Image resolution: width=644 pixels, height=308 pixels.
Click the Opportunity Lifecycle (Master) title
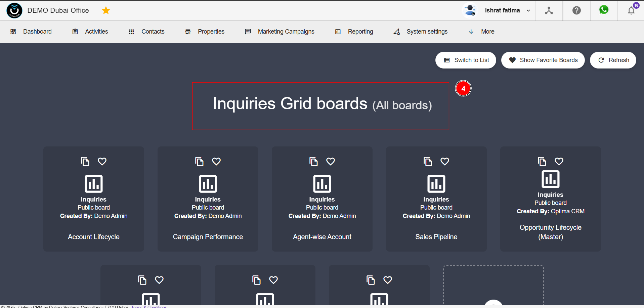click(551, 232)
